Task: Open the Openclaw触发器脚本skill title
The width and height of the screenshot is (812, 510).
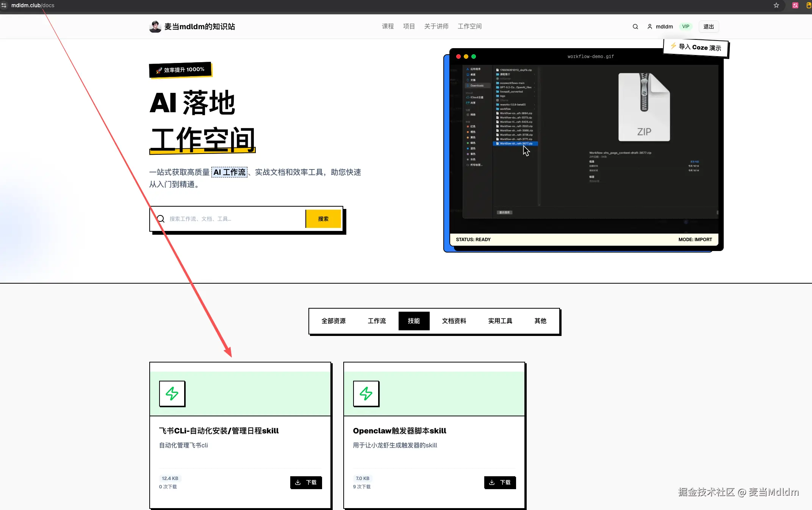Action: click(399, 431)
